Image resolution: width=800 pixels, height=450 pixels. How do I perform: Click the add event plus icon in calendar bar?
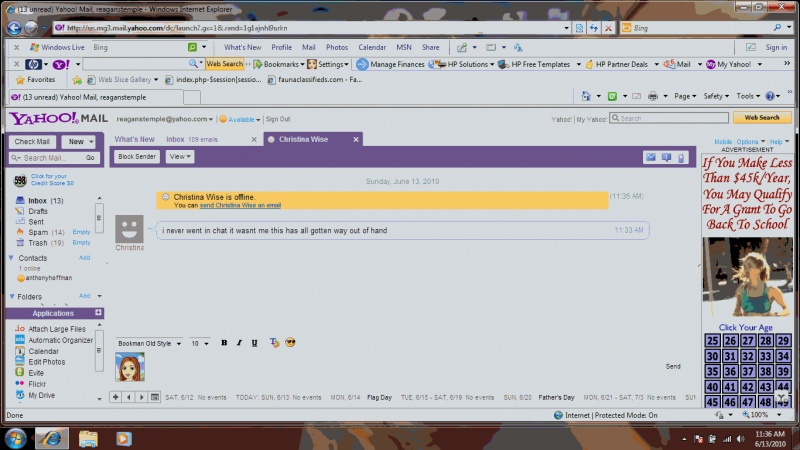coord(115,397)
